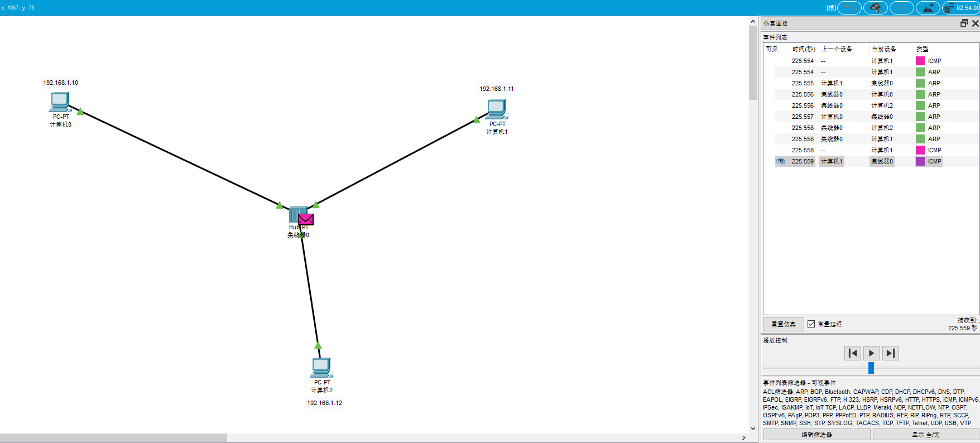The width and height of the screenshot is (980, 443).
Task: Click the workspace horizontal scrollbar right arrow
Action: pyautogui.click(x=744, y=437)
